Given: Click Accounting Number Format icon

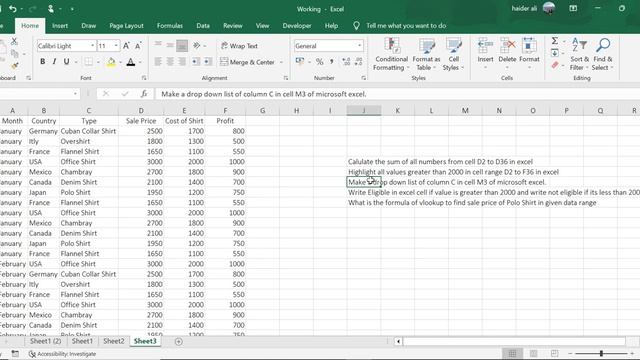Looking at the screenshot, I should click(x=300, y=62).
